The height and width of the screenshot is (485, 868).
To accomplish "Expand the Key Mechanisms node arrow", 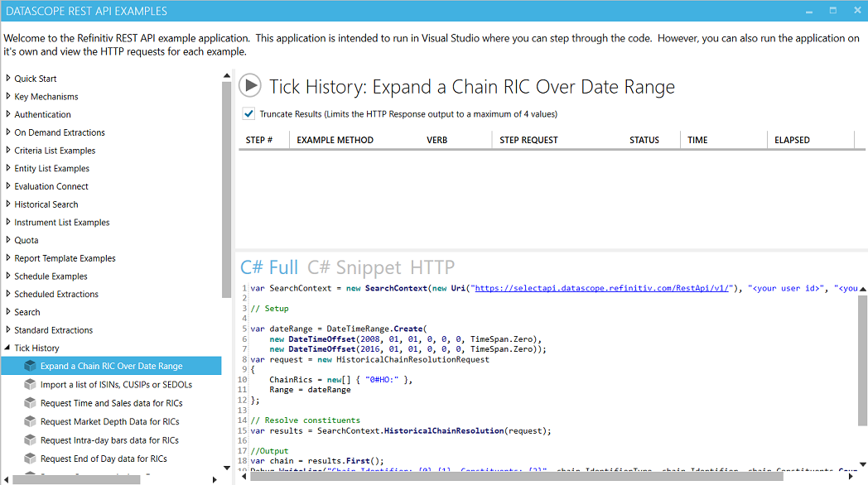I will point(8,96).
